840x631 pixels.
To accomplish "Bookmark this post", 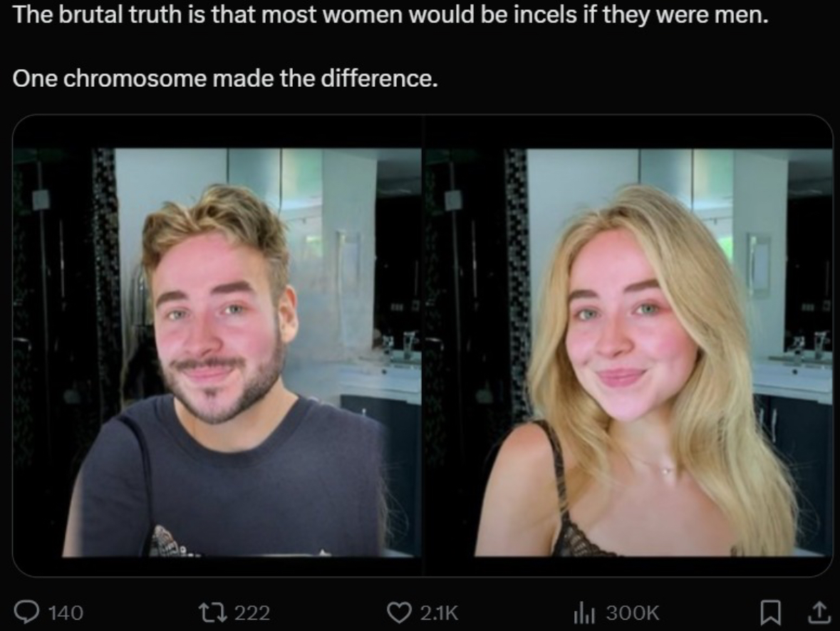I will coord(770,612).
